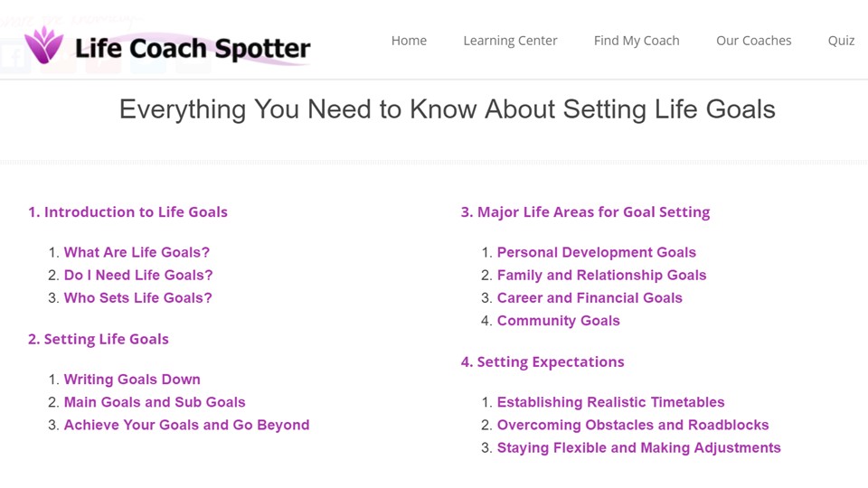Image resolution: width=868 pixels, height=488 pixels.
Task: Click the purple lotus logo icon
Action: point(43,45)
